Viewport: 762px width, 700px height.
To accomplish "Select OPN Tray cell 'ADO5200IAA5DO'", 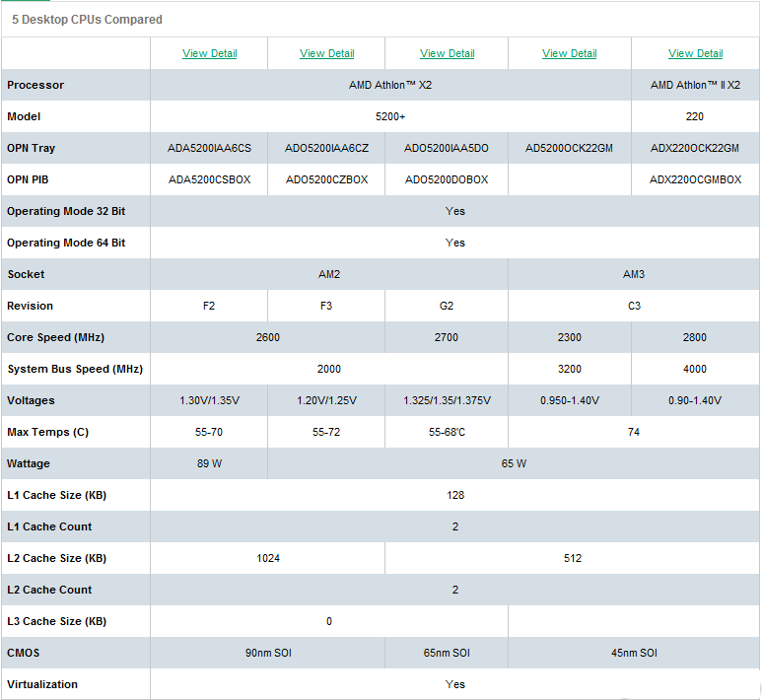I will pos(447,148).
